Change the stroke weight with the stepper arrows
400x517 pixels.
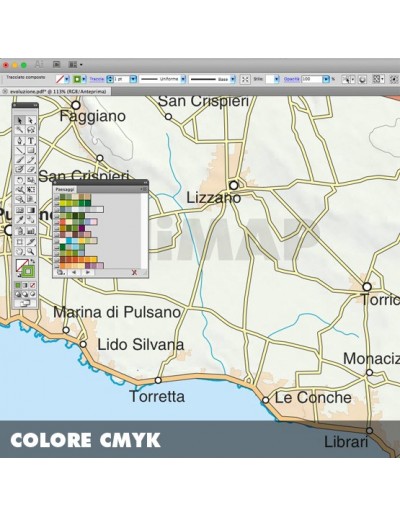pyautogui.click(x=110, y=79)
